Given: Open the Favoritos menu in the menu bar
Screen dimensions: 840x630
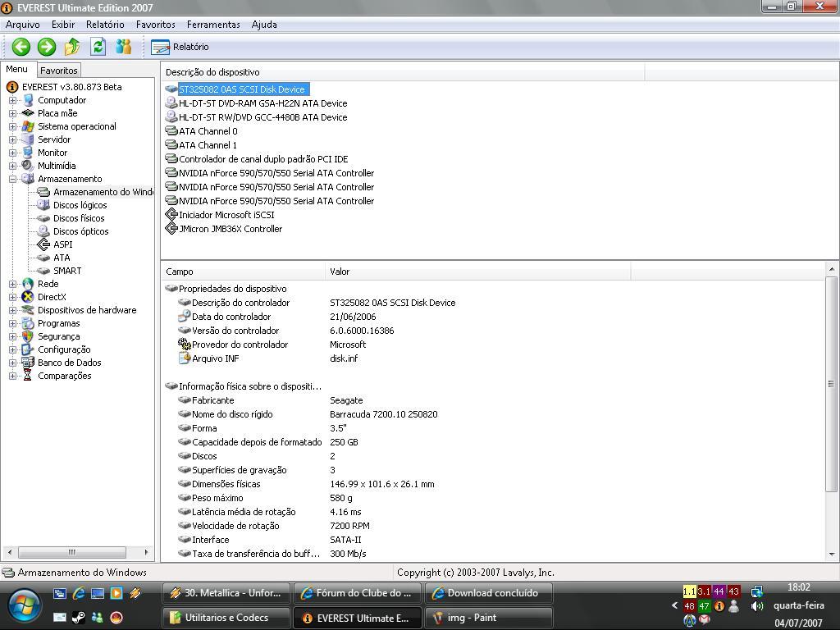Looking at the screenshot, I should (155, 25).
